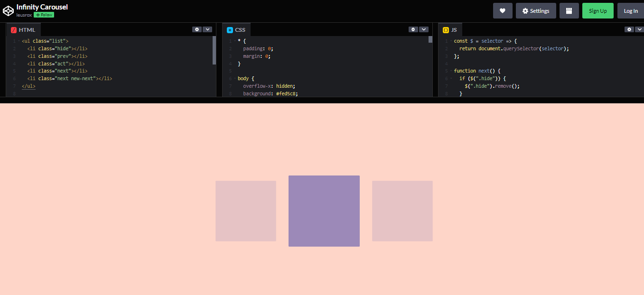This screenshot has width=644, height=295.
Task: Open the HTML panel options chevron
Action: 207,29
